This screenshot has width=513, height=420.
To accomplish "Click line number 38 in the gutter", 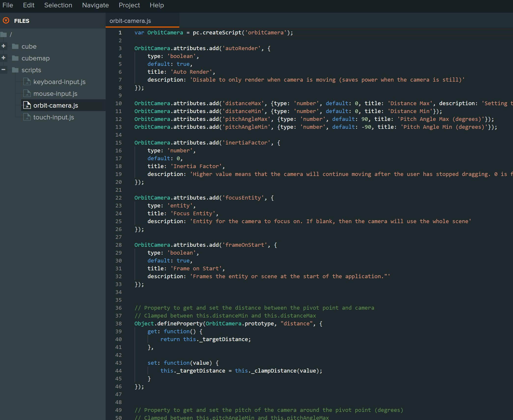I will 118,324.
